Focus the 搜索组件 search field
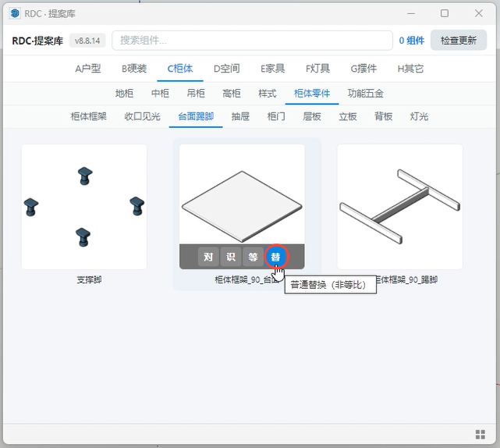Viewport: 500px width, 448px height. [252, 41]
